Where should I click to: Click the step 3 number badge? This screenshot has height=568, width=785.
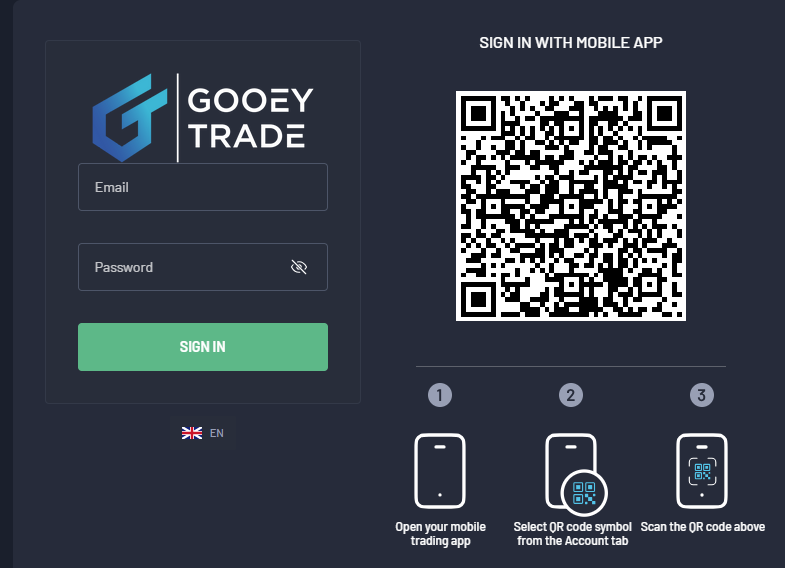tap(702, 395)
